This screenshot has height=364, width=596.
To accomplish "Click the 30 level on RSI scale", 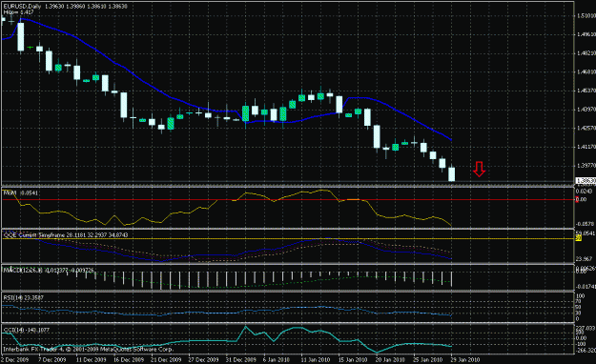I will pyautogui.click(x=579, y=313).
